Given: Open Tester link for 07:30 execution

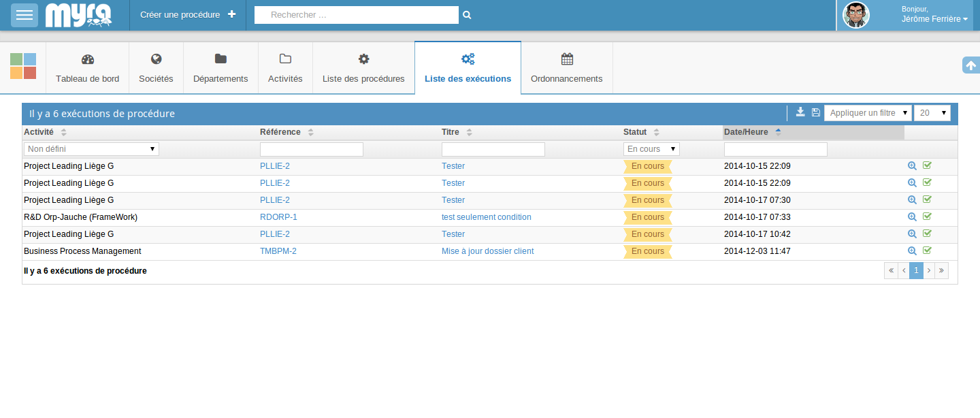Looking at the screenshot, I should pos(453,200).
